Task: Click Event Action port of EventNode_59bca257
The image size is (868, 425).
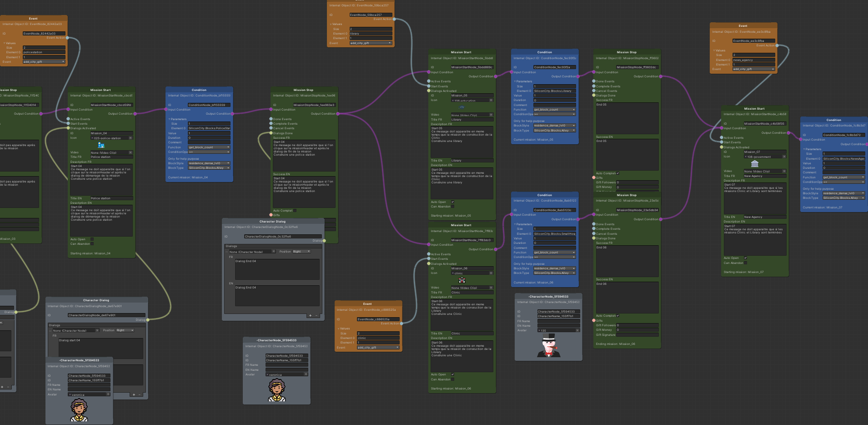Action: click(394, 19)
